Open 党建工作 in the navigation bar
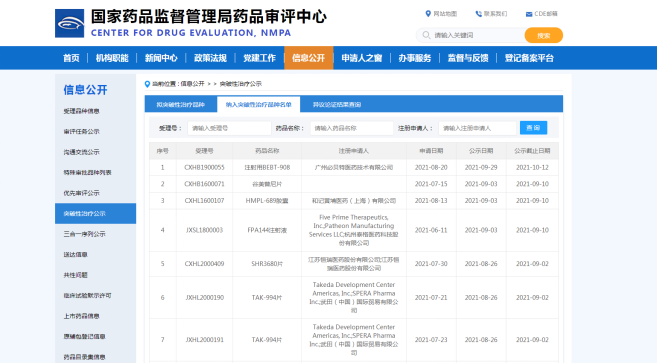The image size is (658, 363). [259, 58]
